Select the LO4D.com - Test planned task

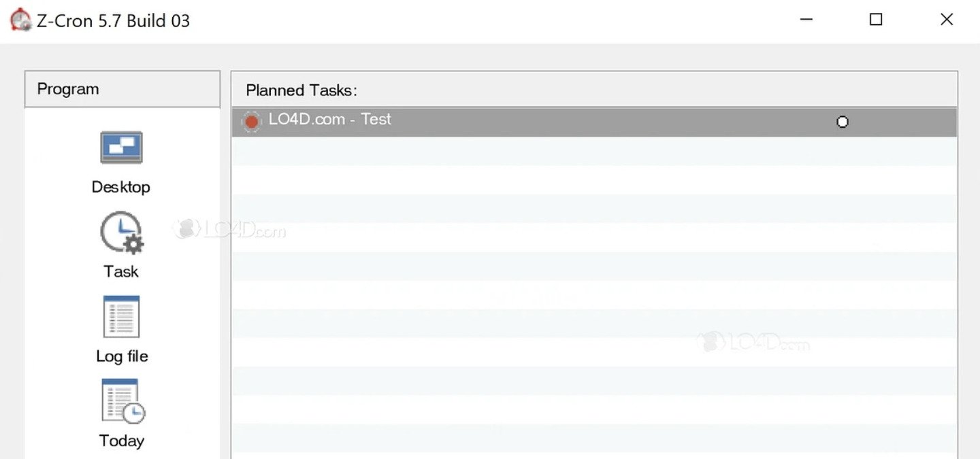point(594,122)
